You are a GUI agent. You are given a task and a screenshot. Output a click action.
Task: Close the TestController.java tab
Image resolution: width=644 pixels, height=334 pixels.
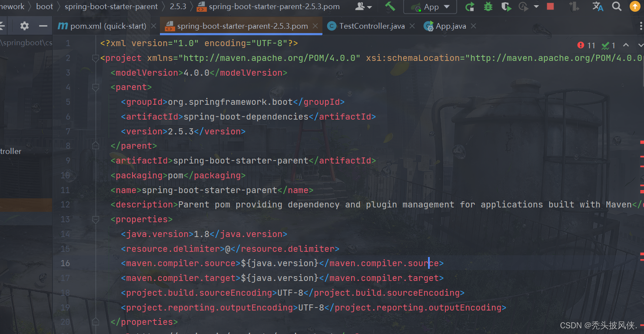tap(412, 26)
